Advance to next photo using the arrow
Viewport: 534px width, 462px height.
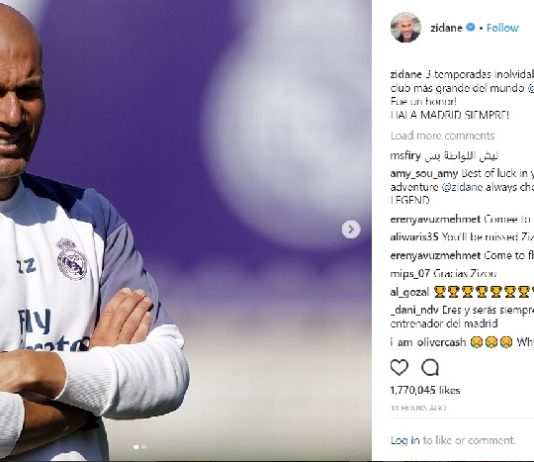coord(351,229)
